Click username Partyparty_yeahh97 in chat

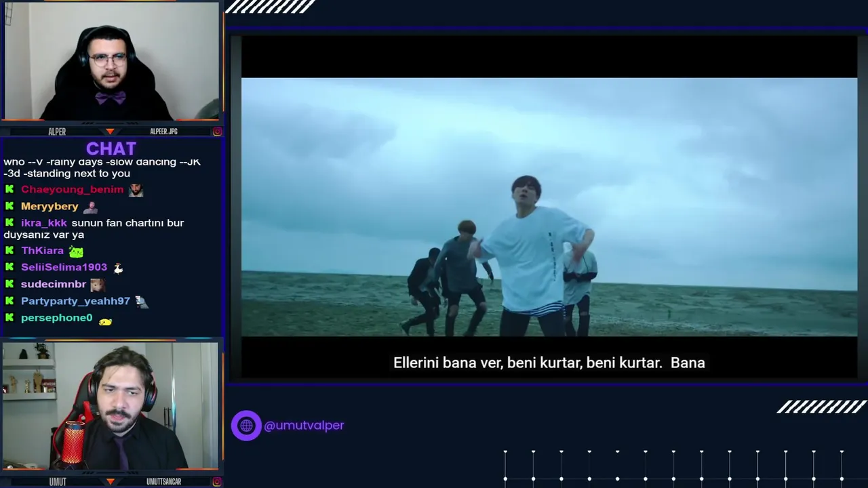click(x=75, y=301)
